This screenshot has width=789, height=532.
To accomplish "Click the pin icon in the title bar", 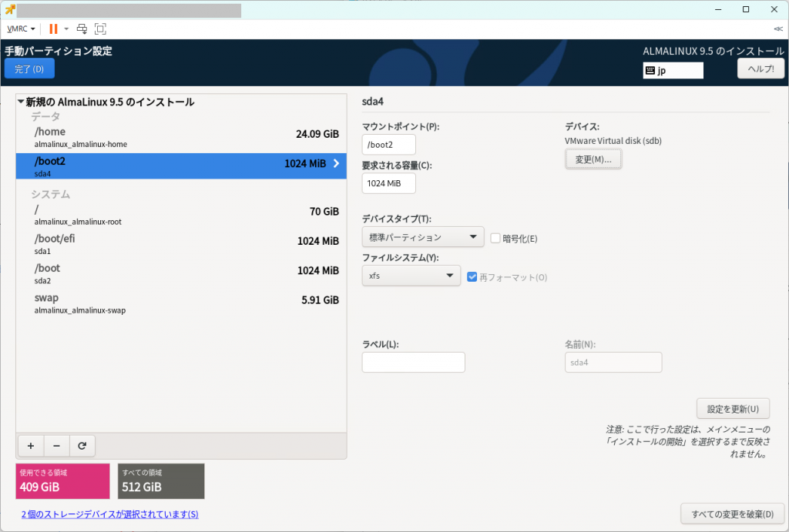I will pyautogui.click(x=9, y=10).
